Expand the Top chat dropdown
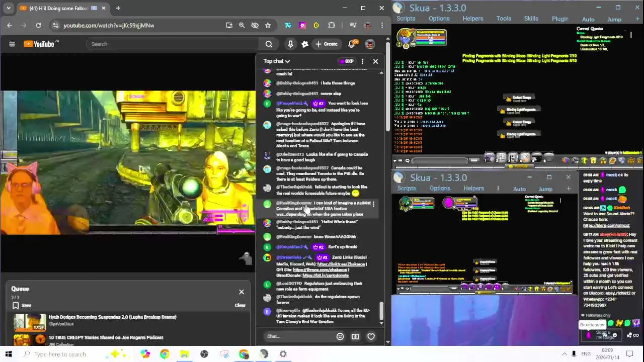Screen dimensions: 644x362 point(277,61)
